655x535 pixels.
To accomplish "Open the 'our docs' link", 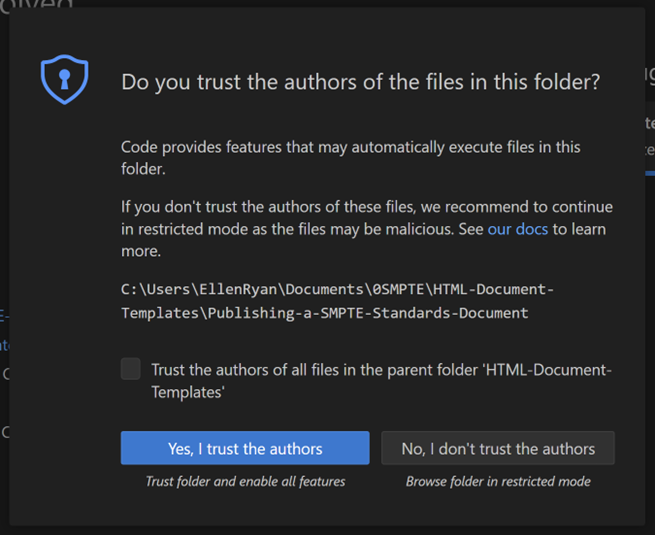I will coord(518,229).
